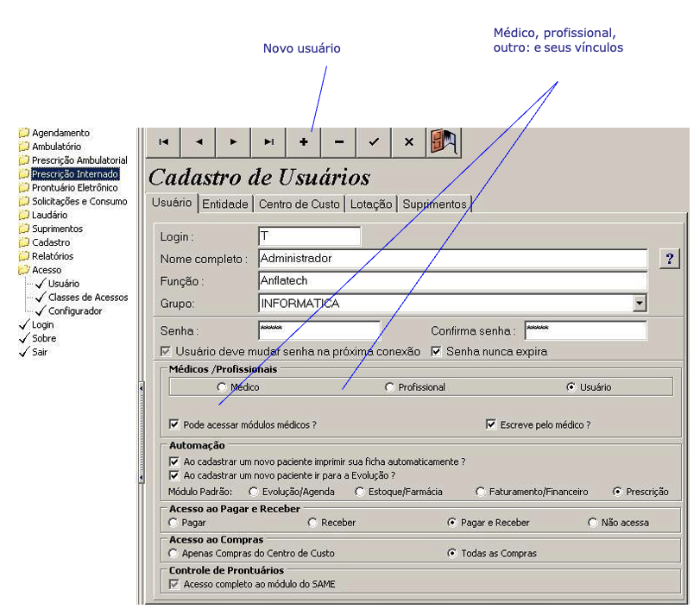Click the sidebar splitter collapse handle
The width and height of the screenshot is (700, 615).
pyautogui.click(x=141, y=433)
